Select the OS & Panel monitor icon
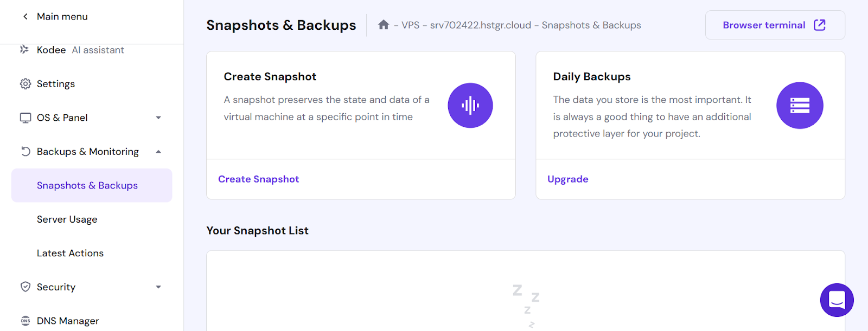 tap(25, 118)
